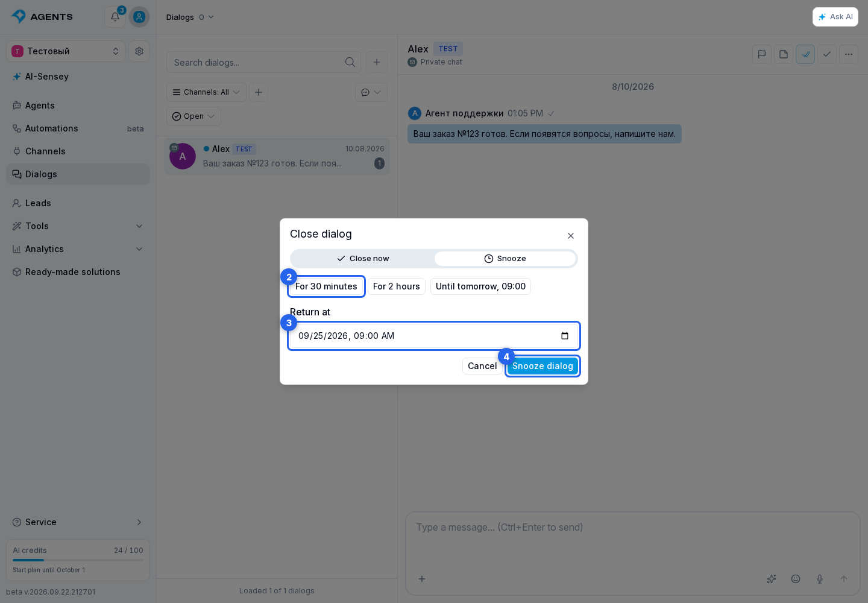
Task: Choose For 30 minutes preset
Action: coord(326,286)
